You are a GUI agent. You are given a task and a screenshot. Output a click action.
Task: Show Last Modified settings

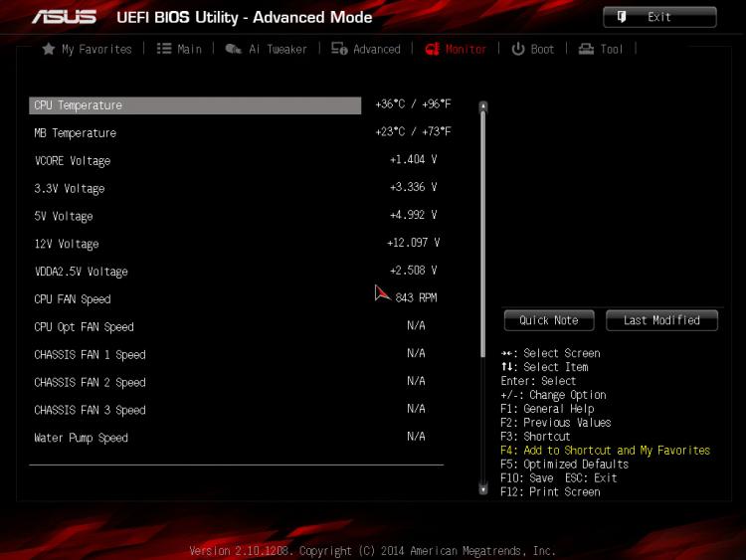click(x=661, y=320)
